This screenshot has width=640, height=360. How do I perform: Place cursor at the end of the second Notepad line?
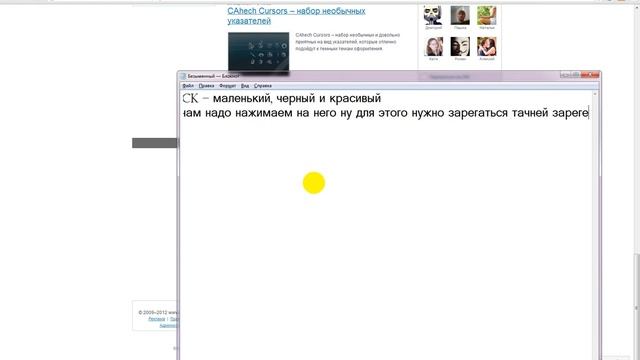[588, 113]
